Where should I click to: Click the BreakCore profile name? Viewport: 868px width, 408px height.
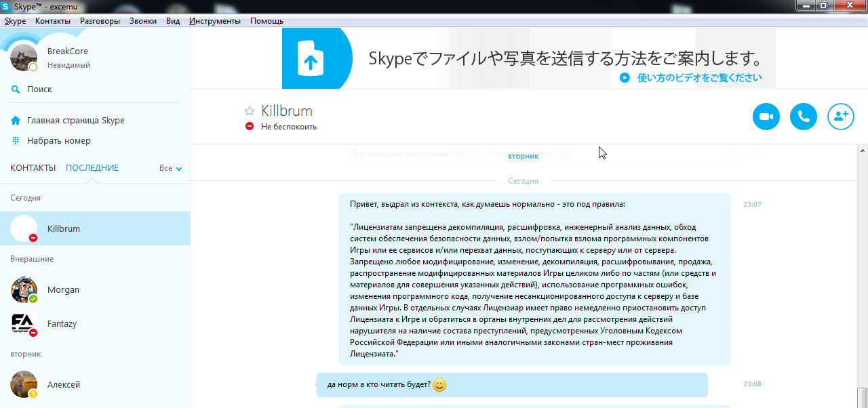pos(68,52)
